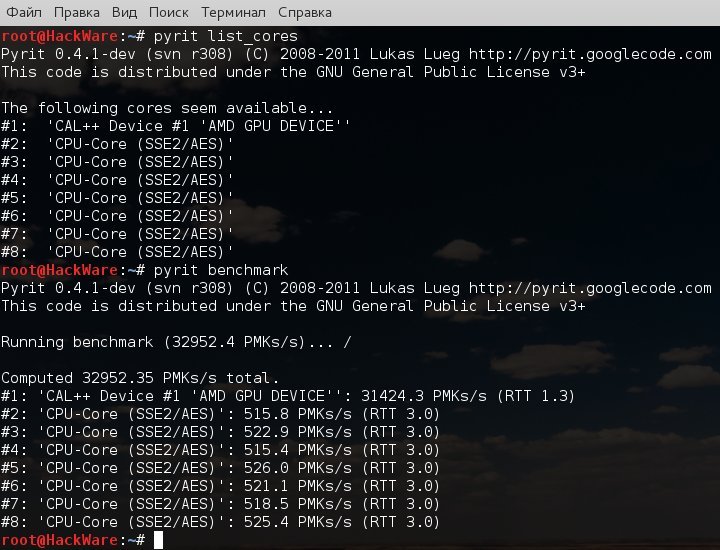Click 'root@HackWare' in the top prompt
This screenshot has width=720, height=550.
click(59, 36)
